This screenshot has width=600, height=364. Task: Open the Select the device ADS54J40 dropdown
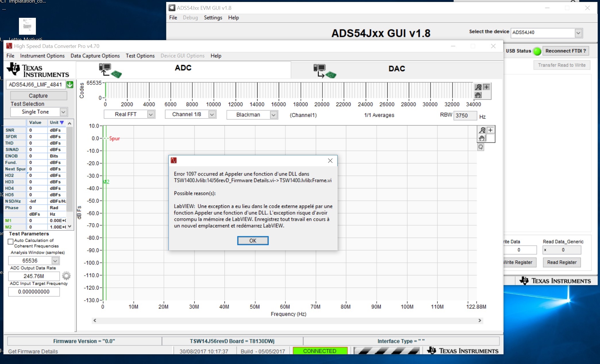[578, 33]
